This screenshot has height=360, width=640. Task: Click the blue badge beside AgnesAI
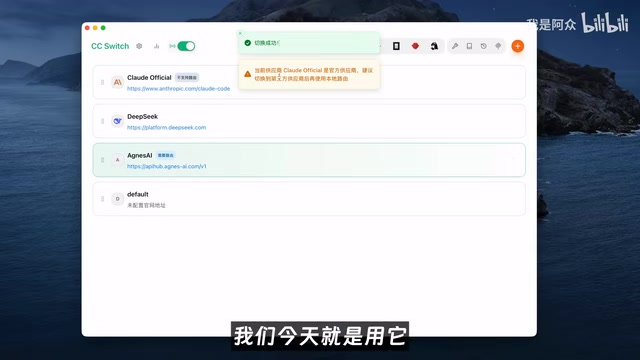point(166,155)
